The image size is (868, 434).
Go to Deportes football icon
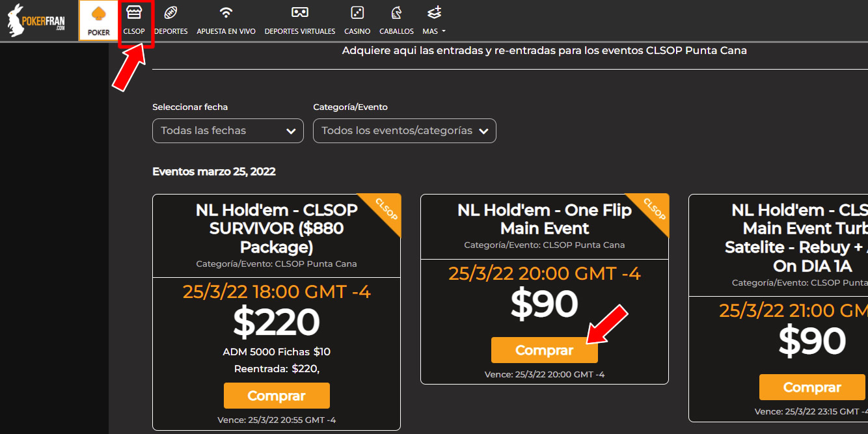click(x=170, y=13)
